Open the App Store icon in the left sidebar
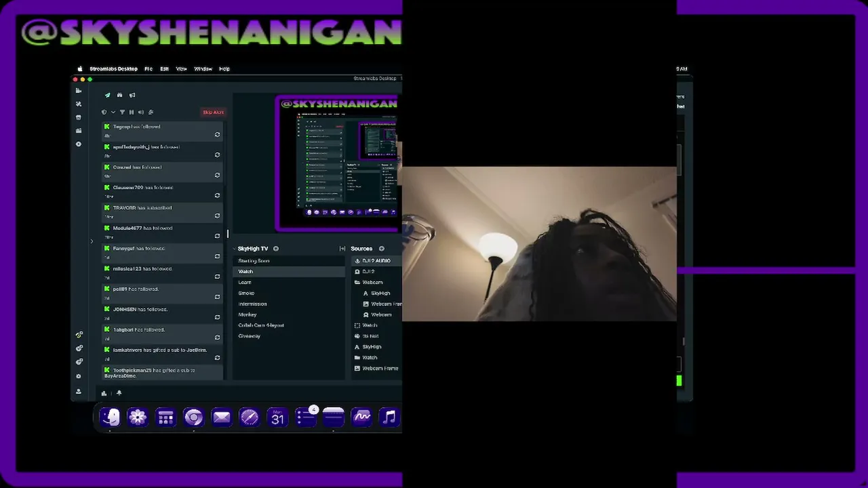The width and height of the screenshot is (868, 488). 79,117
